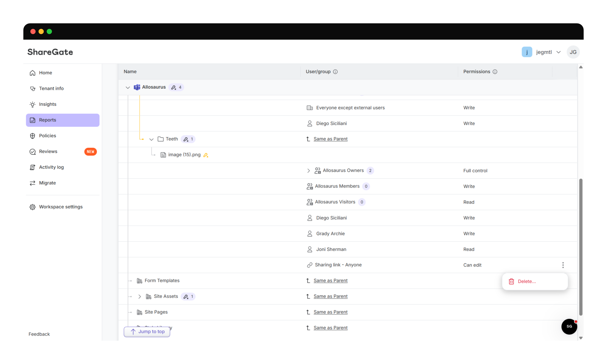Select the Teeth folder icon

point(161,139)
